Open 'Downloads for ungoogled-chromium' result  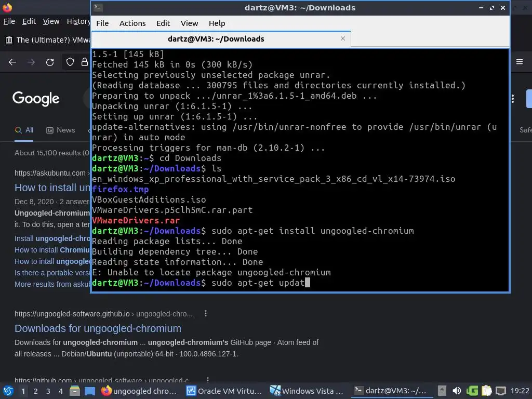pyautogui.click(x=98, y=328)
